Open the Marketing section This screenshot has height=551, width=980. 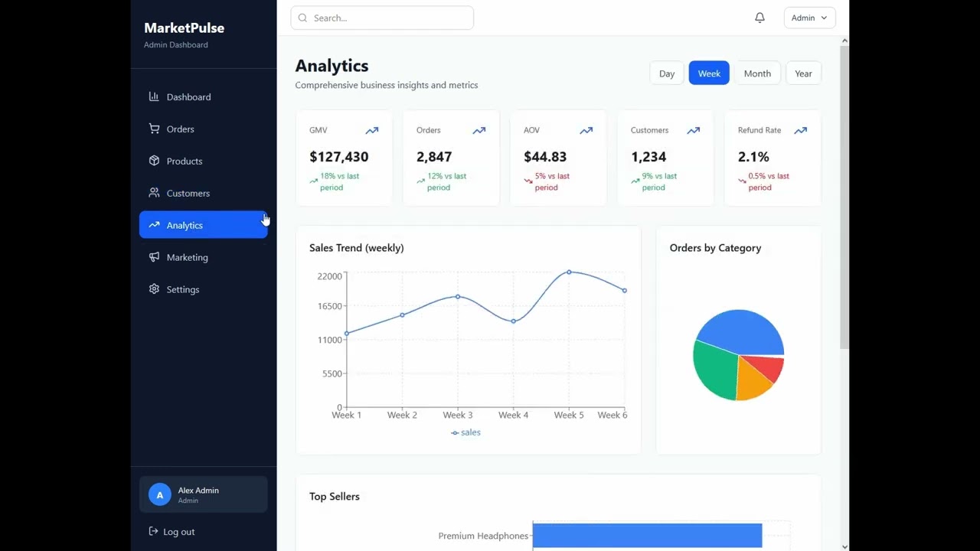coord(203,257)
